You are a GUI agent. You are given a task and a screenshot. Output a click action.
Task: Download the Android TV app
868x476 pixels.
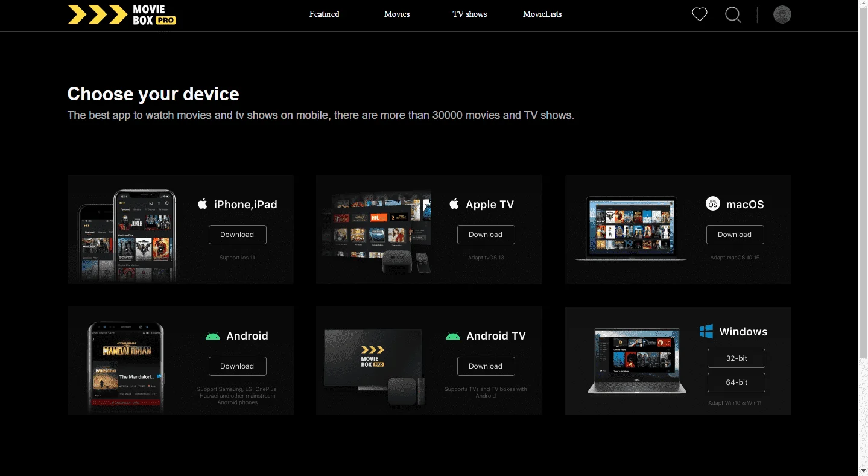pos(486,366)
